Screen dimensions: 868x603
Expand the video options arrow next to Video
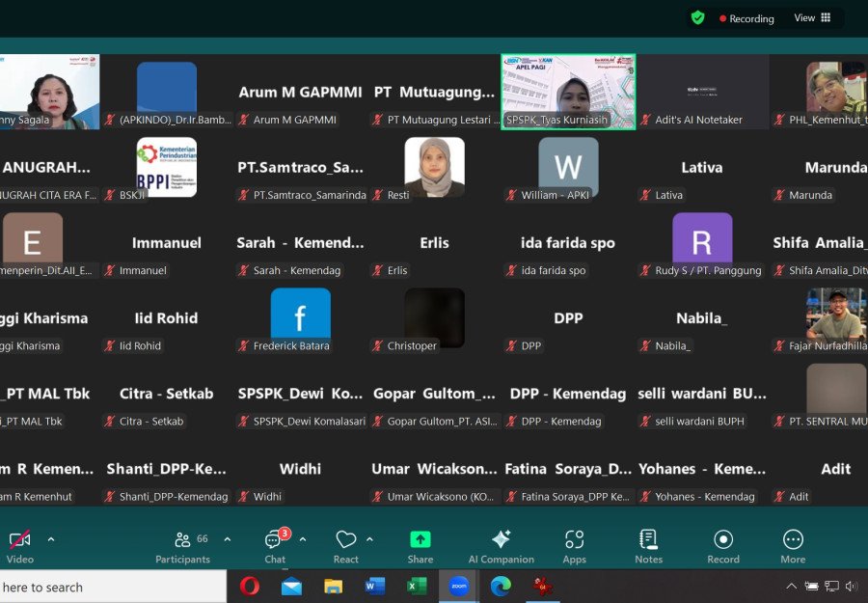click(x=51, y=539)
